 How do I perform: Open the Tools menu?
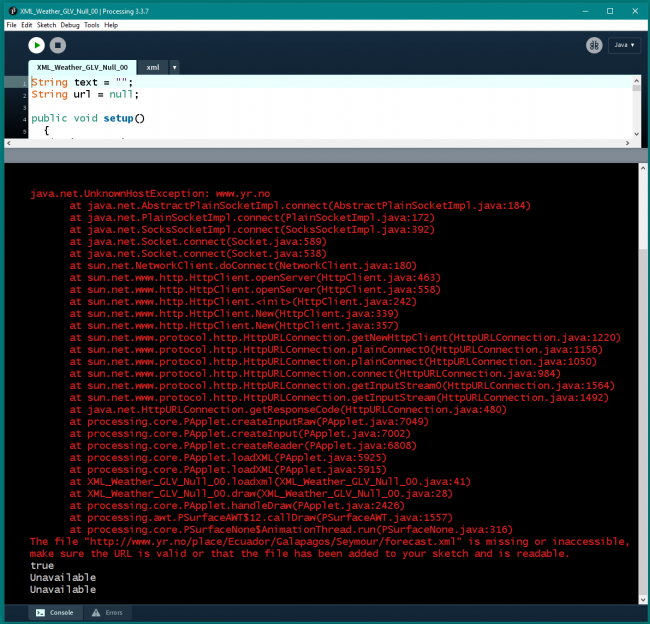pos(92,25)
